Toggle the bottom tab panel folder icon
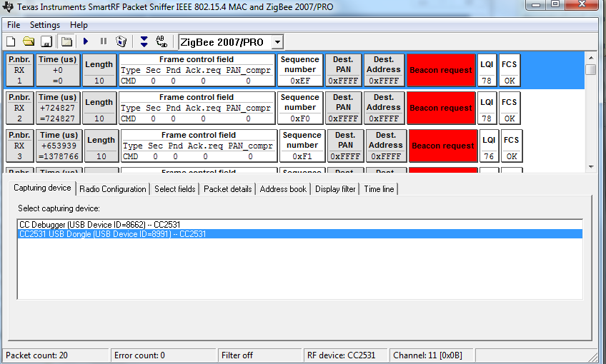The height and width of the screenshot is (364, 606). coord(66,41)
